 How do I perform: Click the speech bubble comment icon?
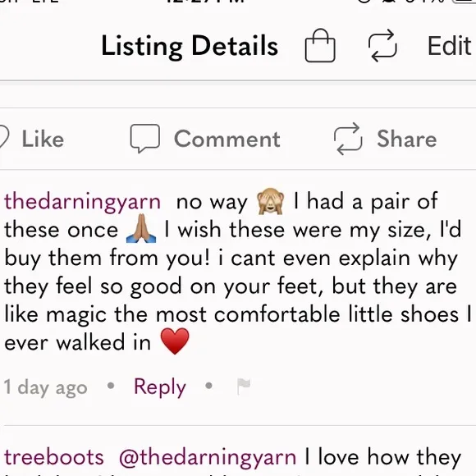(145, 138)
